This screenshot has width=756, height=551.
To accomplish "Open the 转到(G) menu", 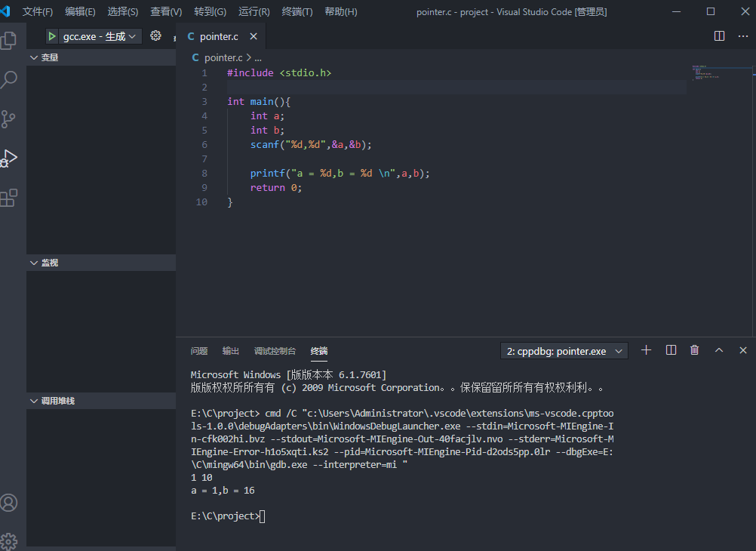I will coord(210,11).
